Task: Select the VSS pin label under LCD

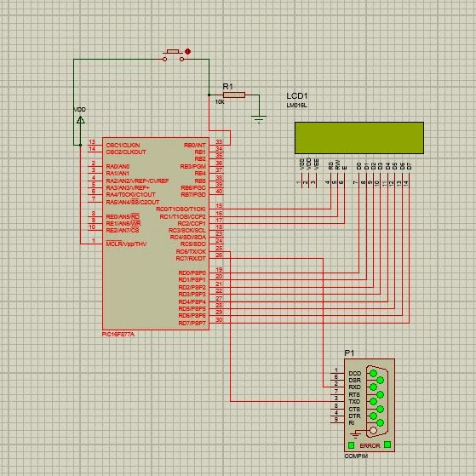Action: click(x=301, y=164)
